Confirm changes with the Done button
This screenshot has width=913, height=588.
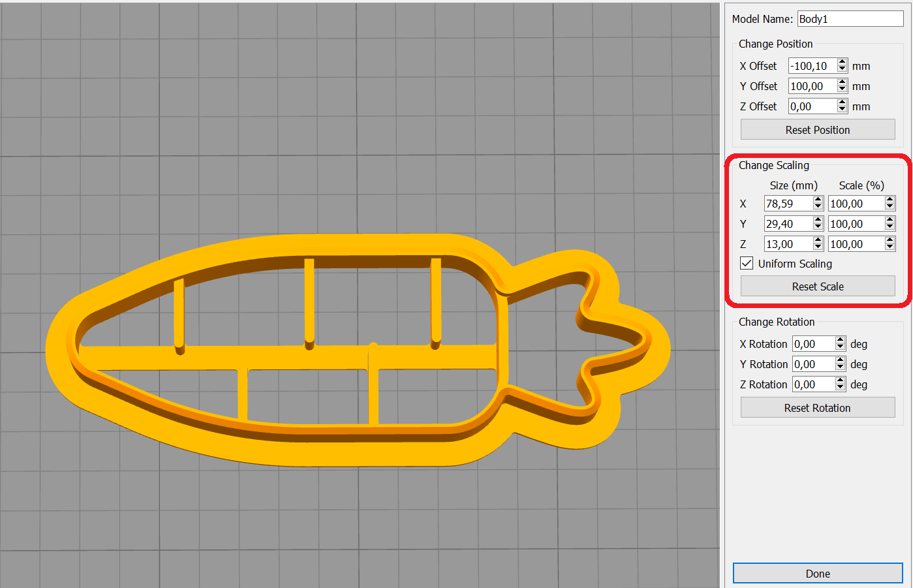click(x=818, y=574)
